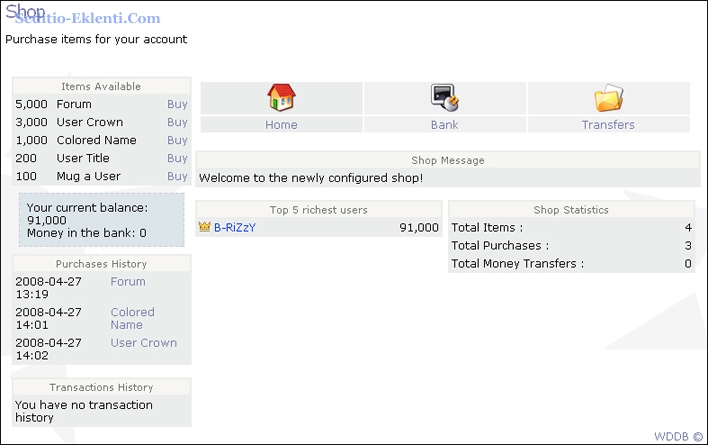Click the crown icon beside B-RiZzY
This screenshot has height=445, width=708.
click(205, 228)
